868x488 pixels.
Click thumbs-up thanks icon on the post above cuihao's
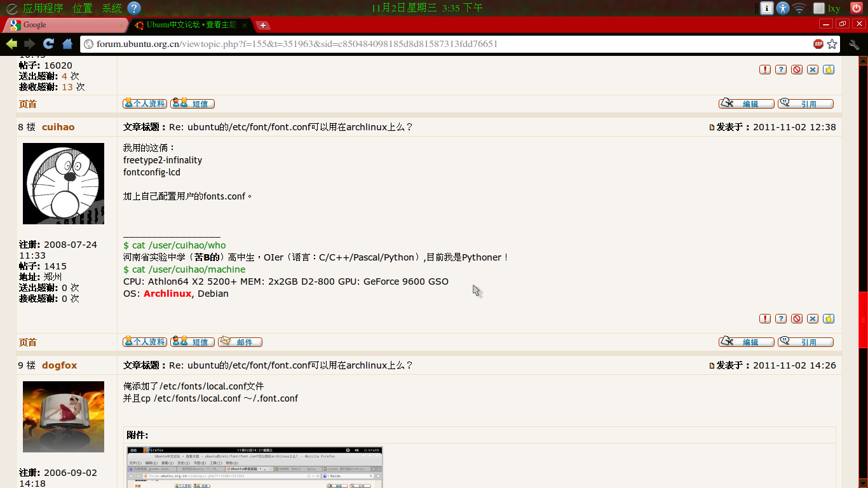(829, 70)
